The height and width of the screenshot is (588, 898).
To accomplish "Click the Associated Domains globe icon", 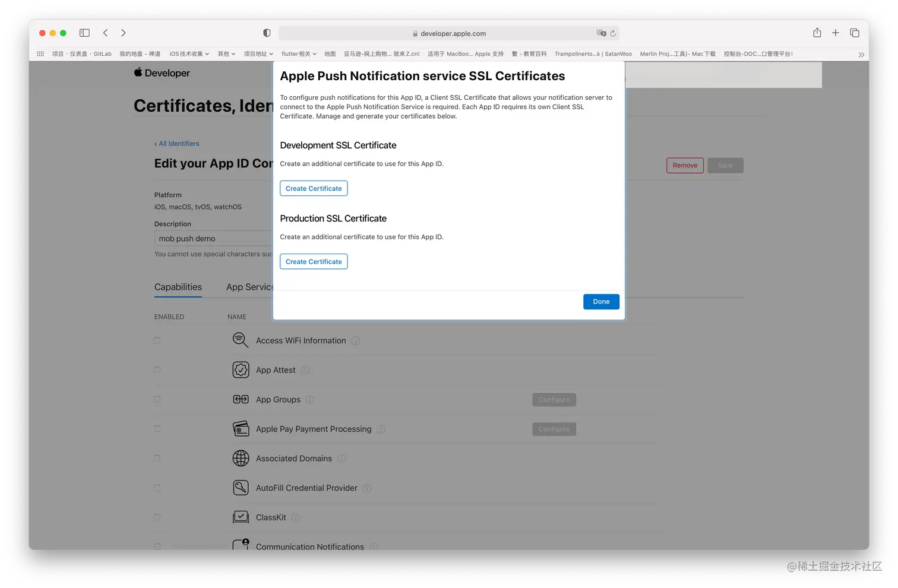I will point(241,459).
